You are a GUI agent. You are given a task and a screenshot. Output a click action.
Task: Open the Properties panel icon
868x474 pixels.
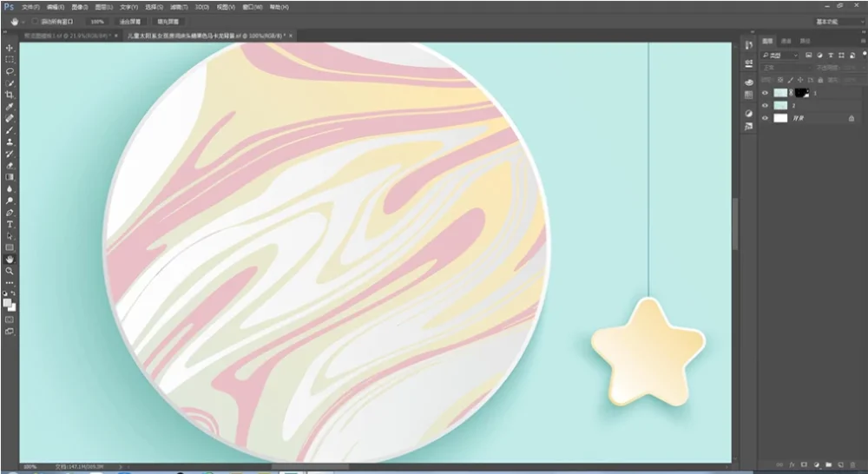click(x=748, y=63)
